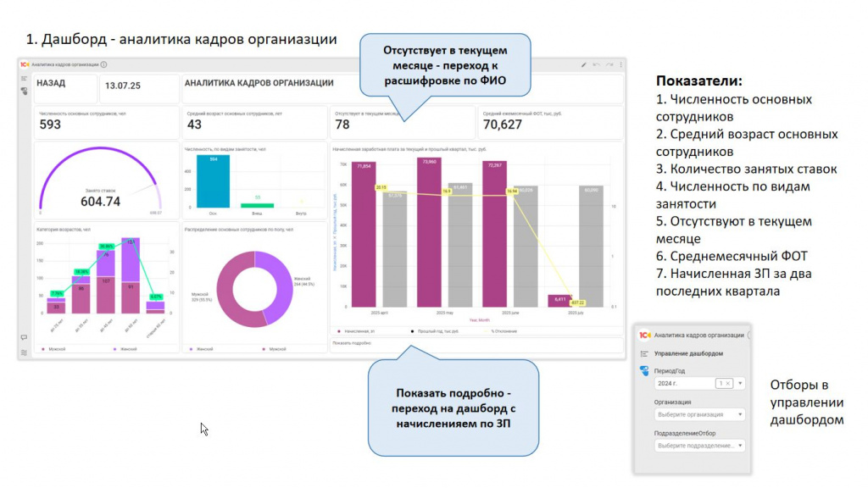Viewport: 868px width, 488px height.
Task: Toggle Начисленная, зп legend item
Action: click(x=356, y=331)
